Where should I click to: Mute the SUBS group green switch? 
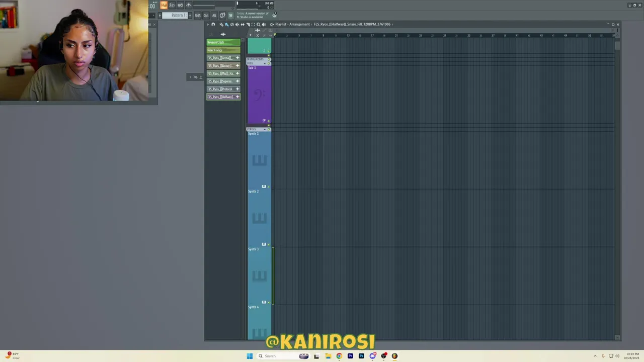[269, 63]
